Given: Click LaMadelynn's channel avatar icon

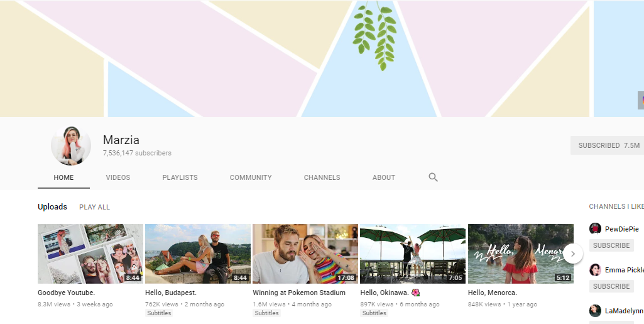Looking at the screenshot, I should pos(595,311).
